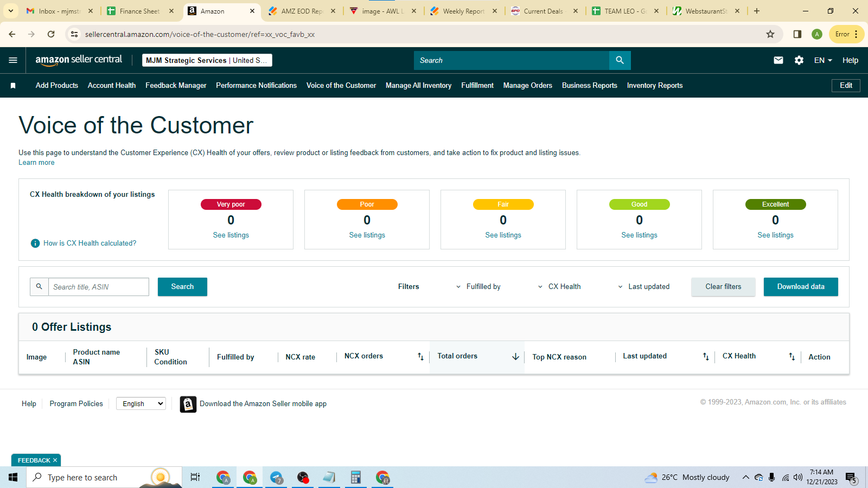
Task: Switch to the TEAM LEO tab
Action: (625, 11)
